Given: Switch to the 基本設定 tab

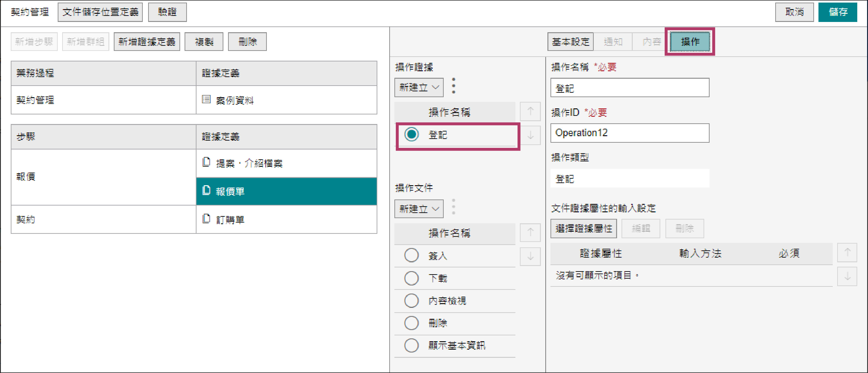Looking at the screenshot, I should pyautogui.click(x=570, y=42).
